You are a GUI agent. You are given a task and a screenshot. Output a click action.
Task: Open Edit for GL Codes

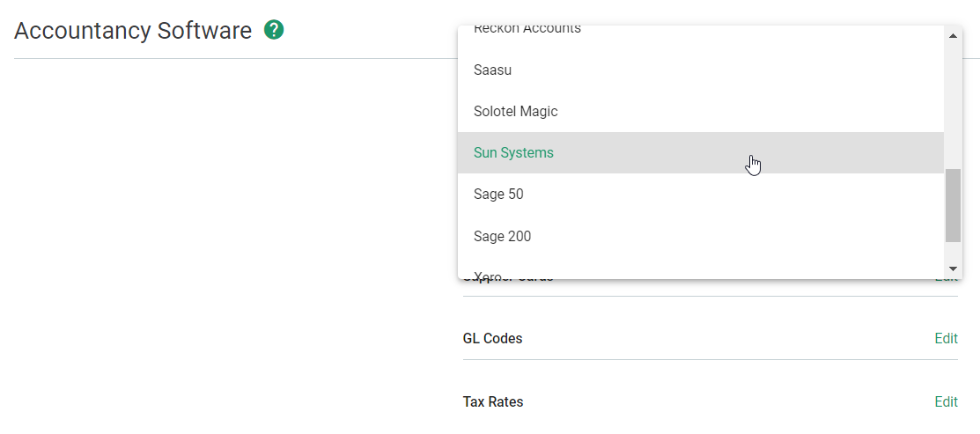[x=946, y=339]
